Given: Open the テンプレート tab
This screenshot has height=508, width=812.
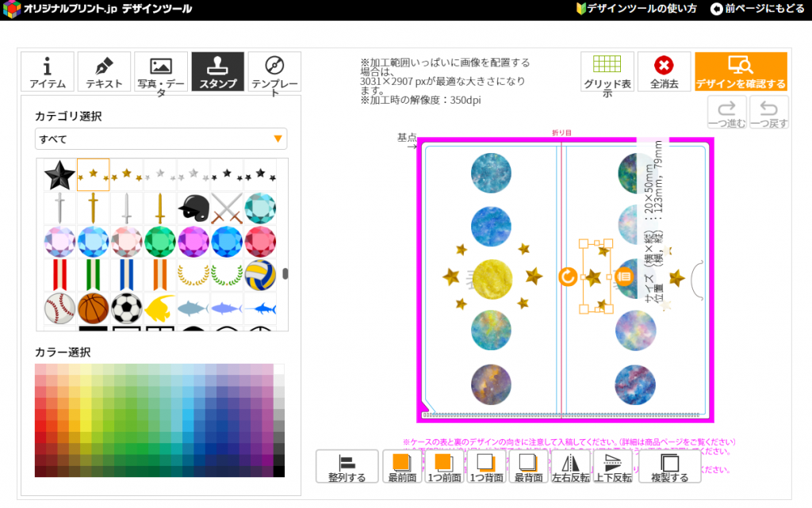Looking at the screenshot, I should click(274, 71).
